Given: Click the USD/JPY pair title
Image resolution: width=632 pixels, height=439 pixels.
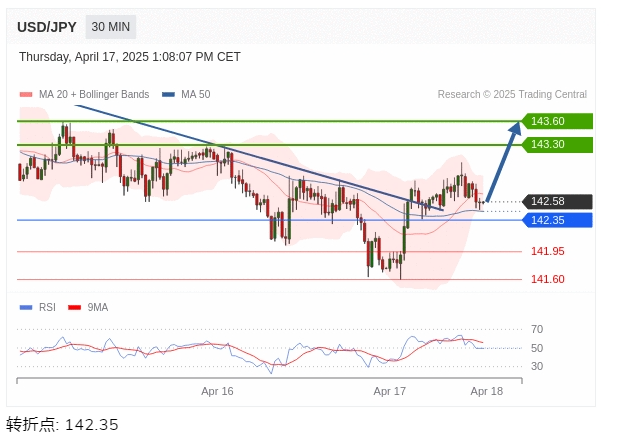Looking at the screenshot, I should pos(47,27).
